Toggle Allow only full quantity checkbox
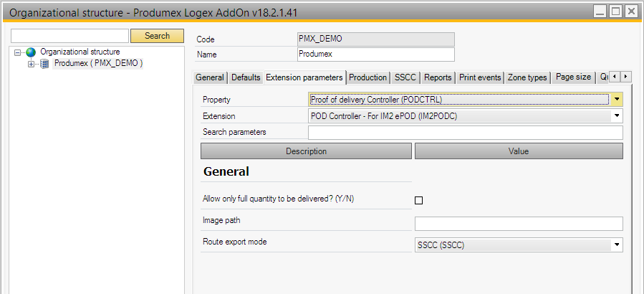 [x=419, y=201]
